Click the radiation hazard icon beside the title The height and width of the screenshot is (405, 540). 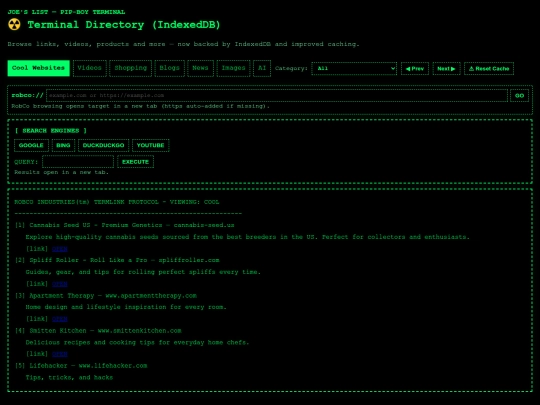click(x=14, y=24)
